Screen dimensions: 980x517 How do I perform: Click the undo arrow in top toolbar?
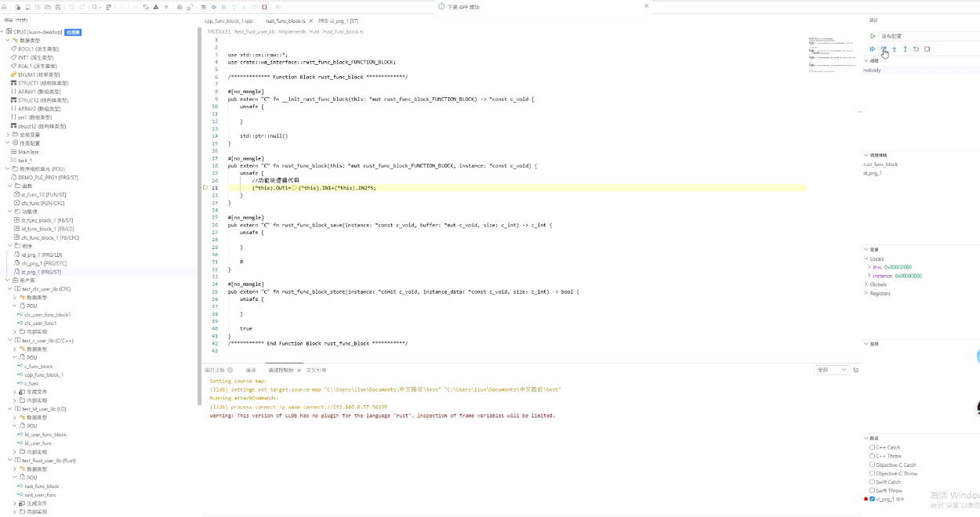click(71, 7)
